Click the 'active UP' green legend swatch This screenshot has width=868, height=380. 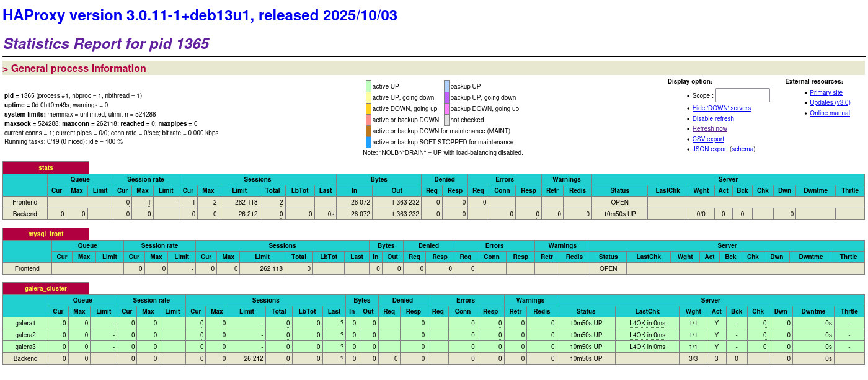point(368,86)
